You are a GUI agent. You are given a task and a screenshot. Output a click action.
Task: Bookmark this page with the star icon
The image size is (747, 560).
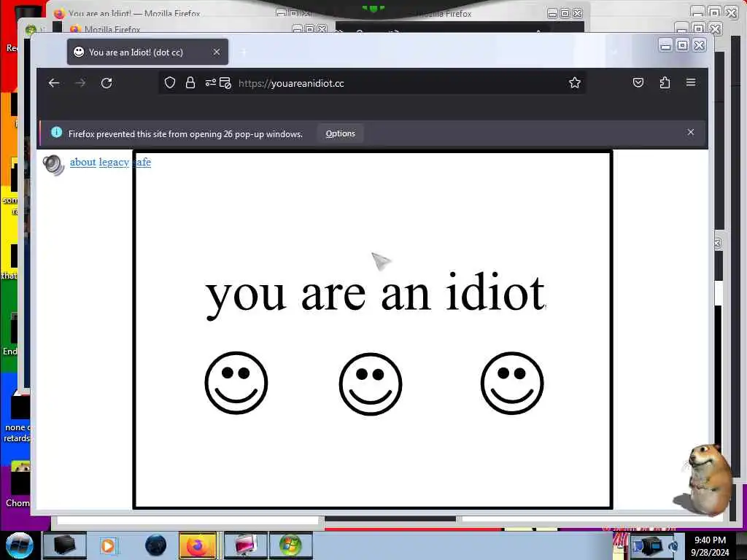[x=575, y=83]
